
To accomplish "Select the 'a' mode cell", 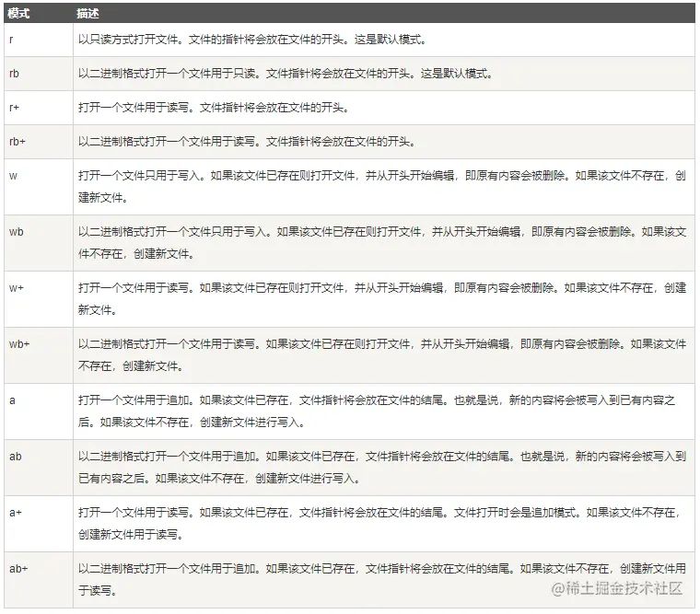I will point(39,411).
